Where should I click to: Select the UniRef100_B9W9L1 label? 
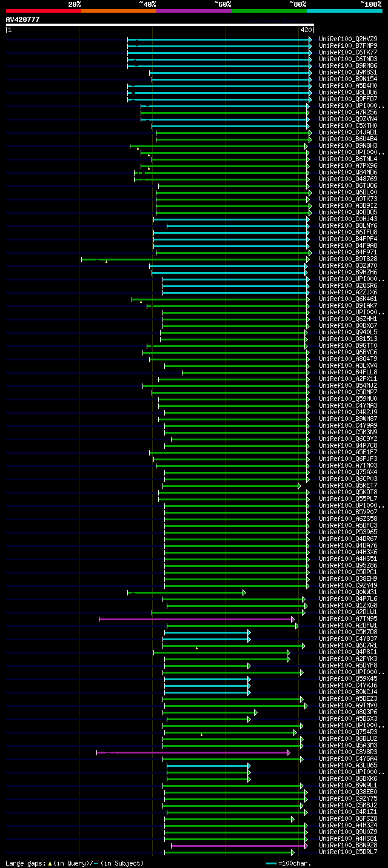click(x=348, y=786)
